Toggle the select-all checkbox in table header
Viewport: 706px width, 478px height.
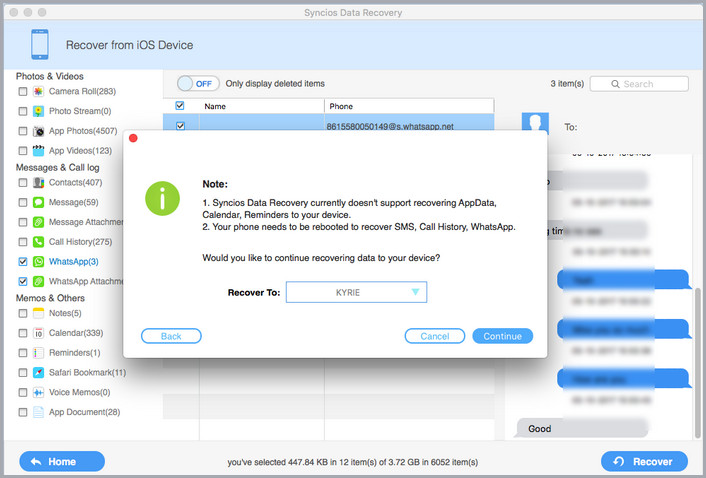(180, 106)
